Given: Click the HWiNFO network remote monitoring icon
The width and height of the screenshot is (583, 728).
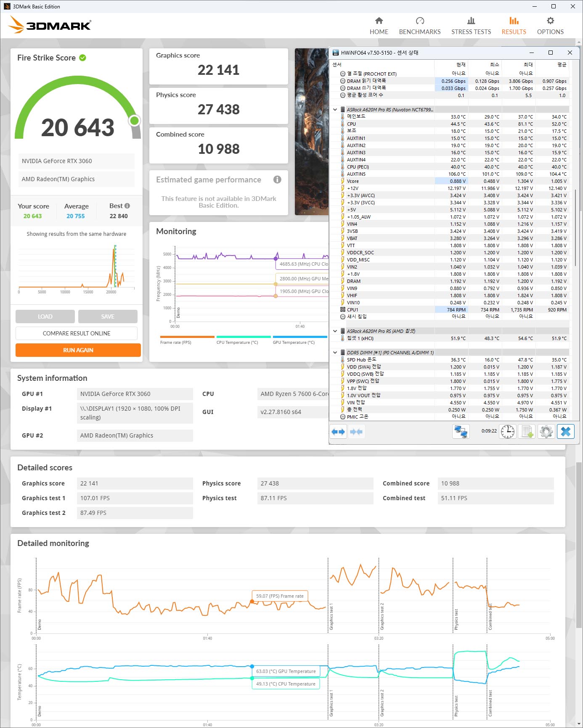Looking at the screenshot, I should [x=461, y=432].
